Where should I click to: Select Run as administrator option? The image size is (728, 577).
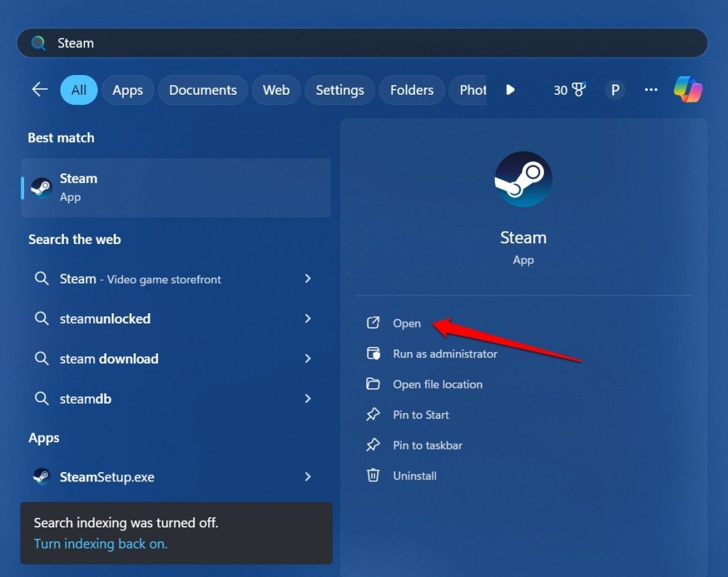coord(444,353)
